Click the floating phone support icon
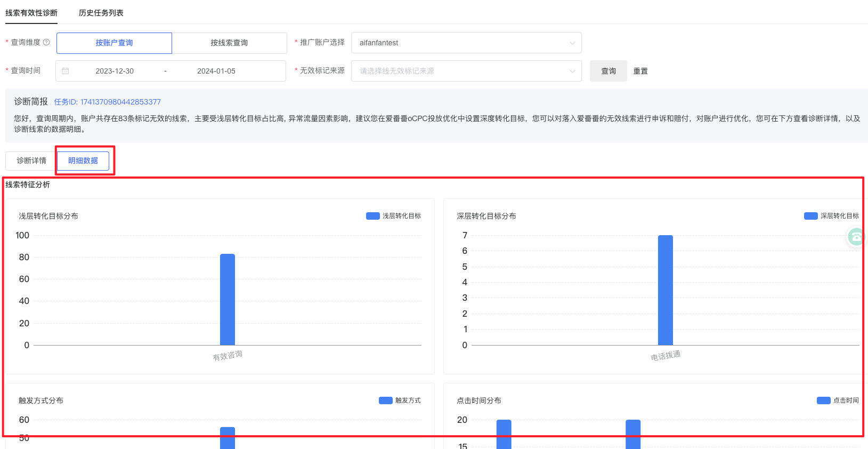Viewport: 868px width, 449px height. click(x=856, y=237)
